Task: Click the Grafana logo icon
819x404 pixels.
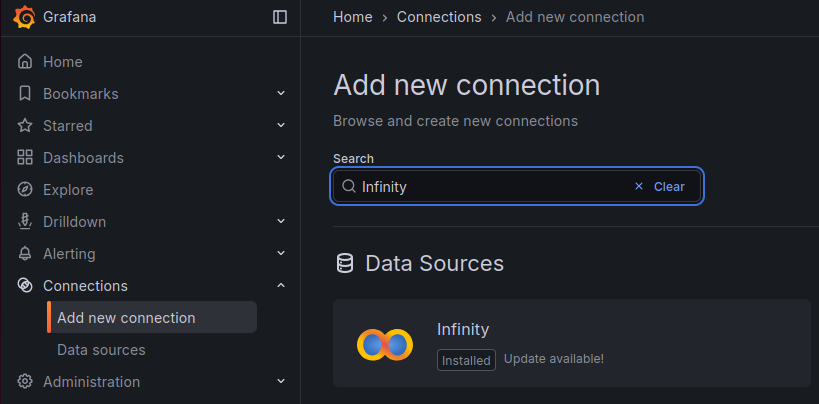Action: [25, 17]
